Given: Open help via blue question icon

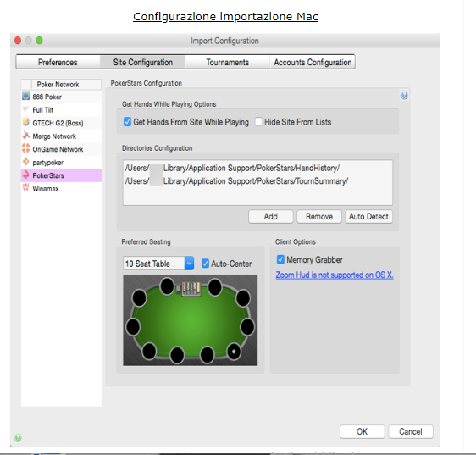Looking at the screenshot, I should [x=404, y=96].
